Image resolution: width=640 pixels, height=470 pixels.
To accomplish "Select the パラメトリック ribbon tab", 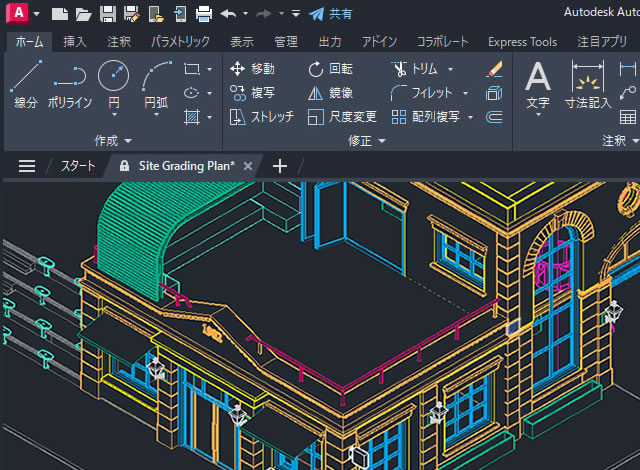I will (180, 42).
